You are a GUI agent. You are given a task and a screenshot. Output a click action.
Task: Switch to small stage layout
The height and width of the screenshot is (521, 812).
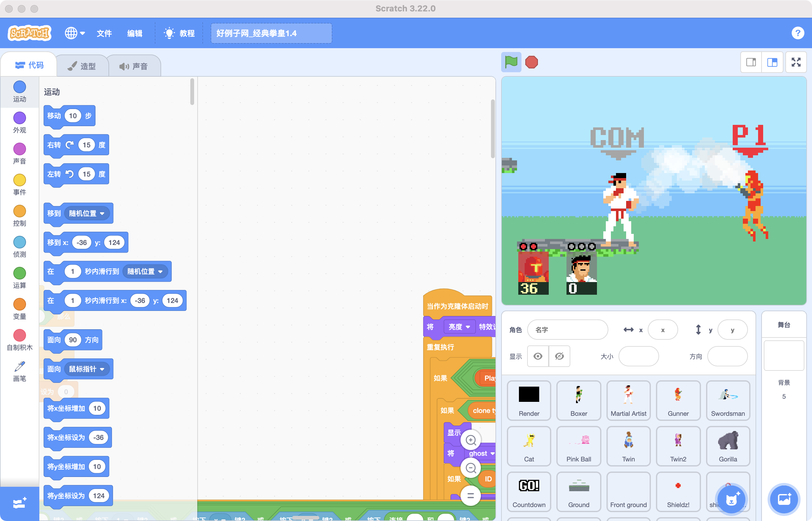pyautogui.click(x=751, y=62)
